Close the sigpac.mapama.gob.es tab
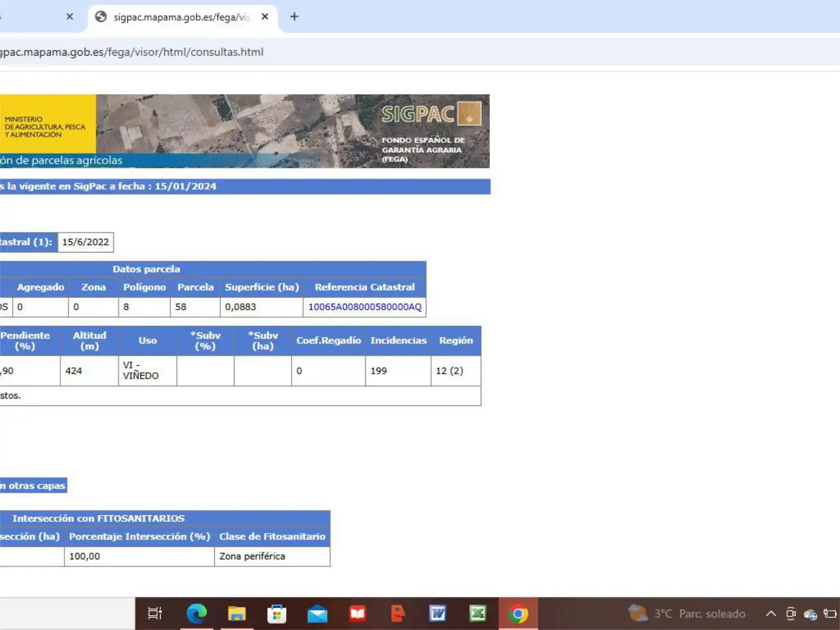The height and width of the screenshot is (630, 840). 265,17
